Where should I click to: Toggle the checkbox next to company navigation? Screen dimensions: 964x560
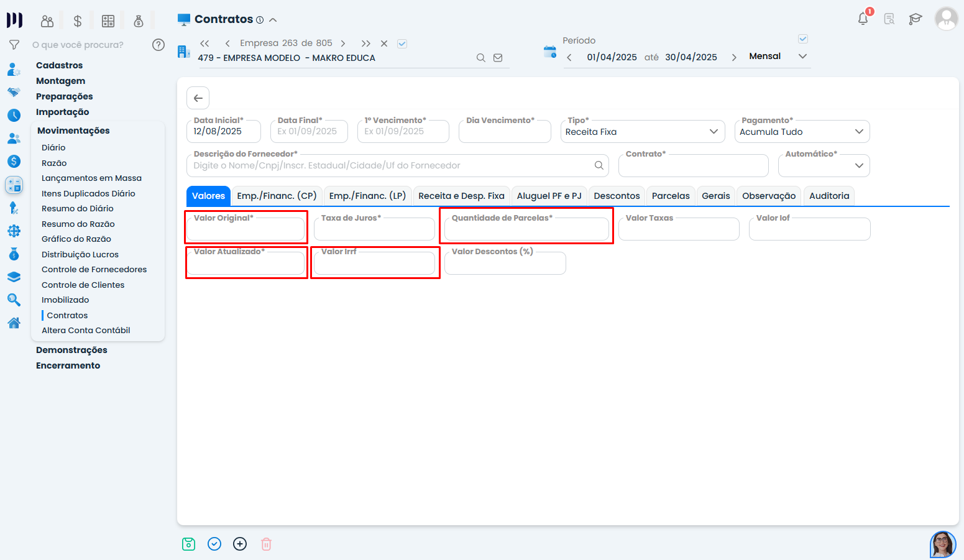[x=402, y=44]
